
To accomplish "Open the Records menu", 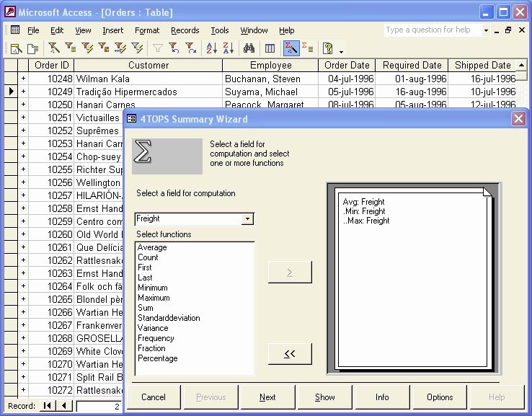I will click(185, 30).
